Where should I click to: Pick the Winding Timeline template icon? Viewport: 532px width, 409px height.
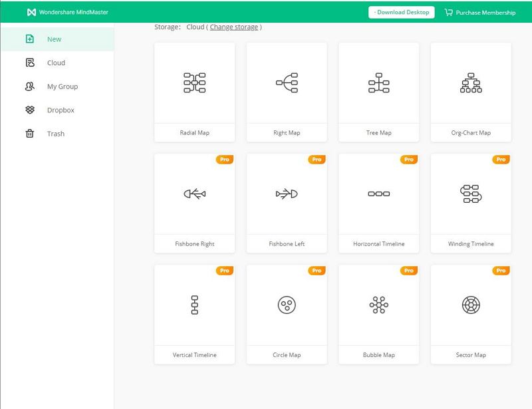pyautogui.click(x=471, y=194)
